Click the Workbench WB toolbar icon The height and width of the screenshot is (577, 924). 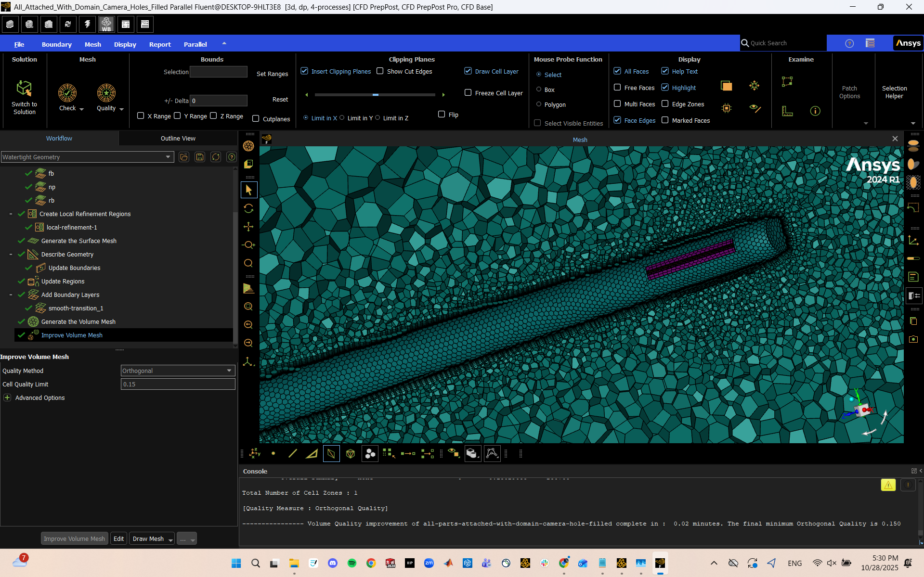106,24
